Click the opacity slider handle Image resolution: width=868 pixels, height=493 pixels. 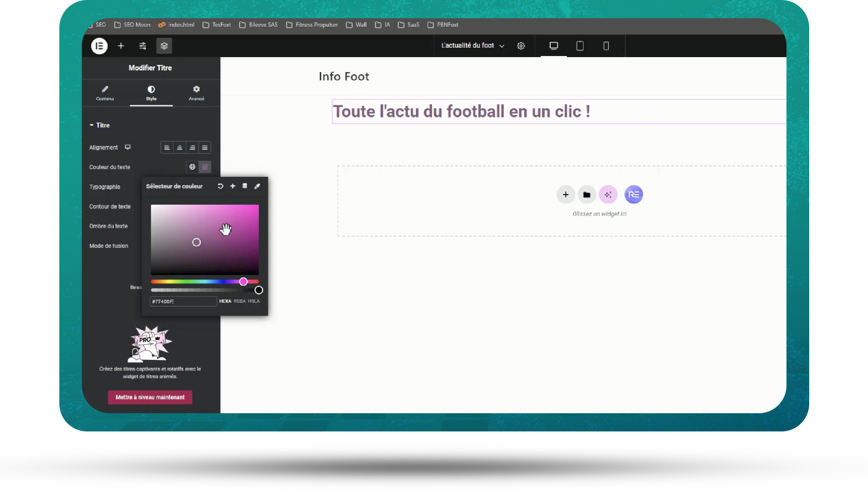coord(258,290)
